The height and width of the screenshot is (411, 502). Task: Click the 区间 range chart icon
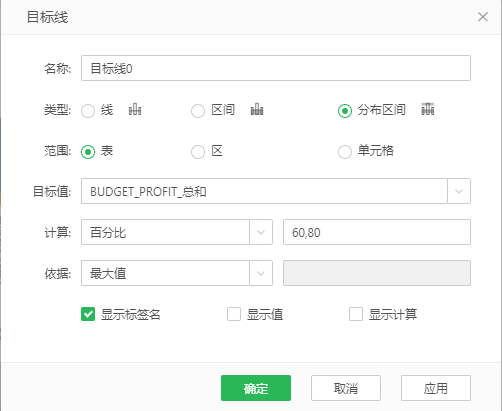[257, 109]
